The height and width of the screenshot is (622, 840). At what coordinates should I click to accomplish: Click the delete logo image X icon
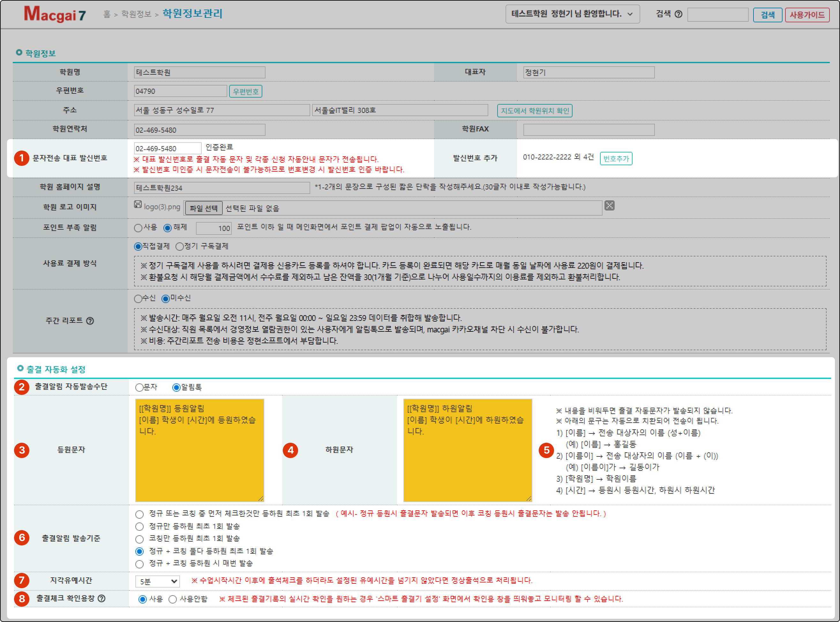coord(610,205)
